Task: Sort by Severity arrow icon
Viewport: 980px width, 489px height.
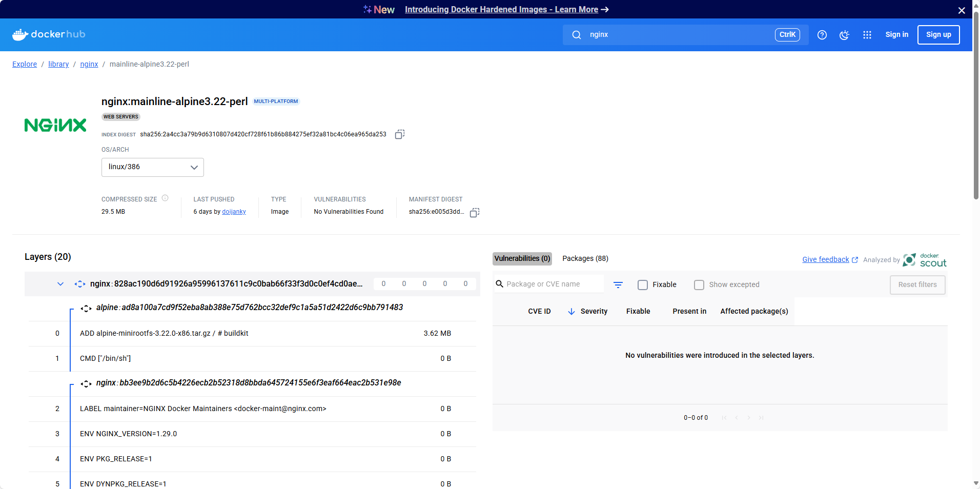Action: pyautogui.click(x=571, y=312)
